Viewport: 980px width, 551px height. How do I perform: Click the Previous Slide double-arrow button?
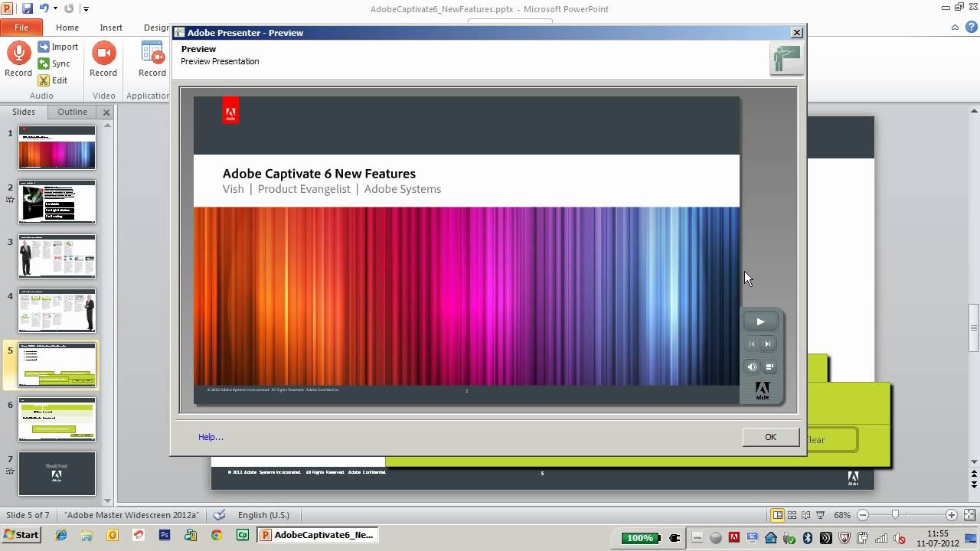(974, 473)
